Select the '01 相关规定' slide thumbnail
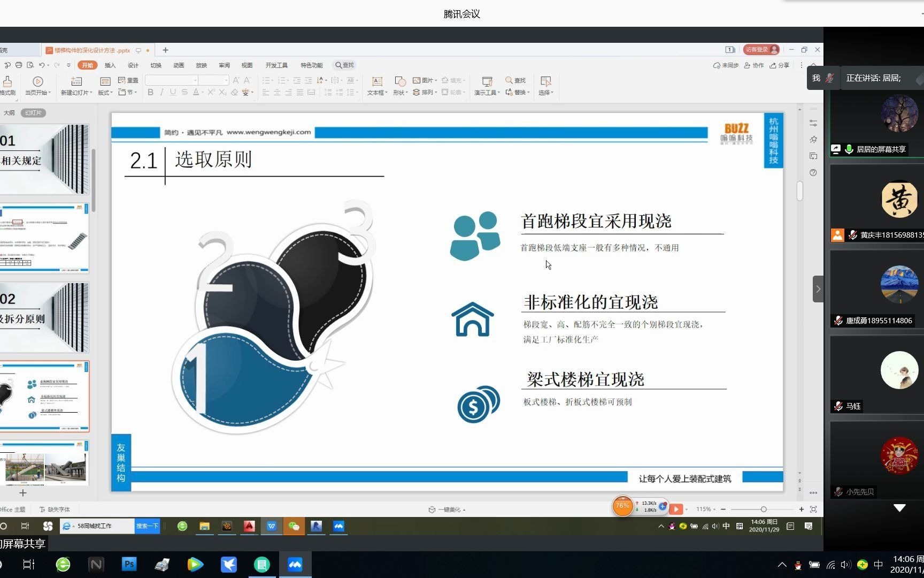This screenshot has height=578, width=924. point(44,159)
